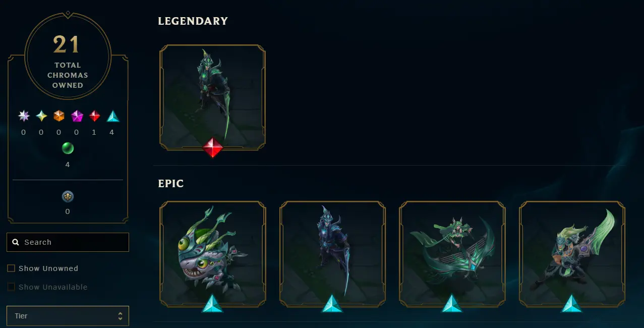Screen dimensions: 644x328
Task: Click the green orb chroma counter icon
Action: click(x=68, y=148)
